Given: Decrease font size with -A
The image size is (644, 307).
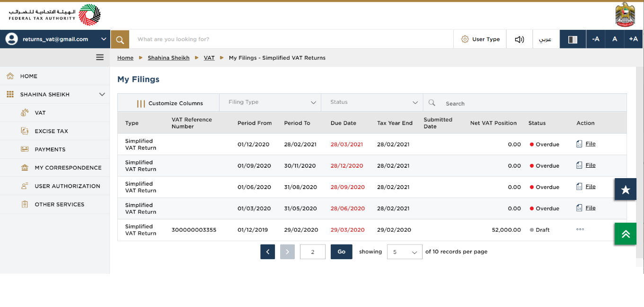Looking at the screenshot, I should 596,39.
